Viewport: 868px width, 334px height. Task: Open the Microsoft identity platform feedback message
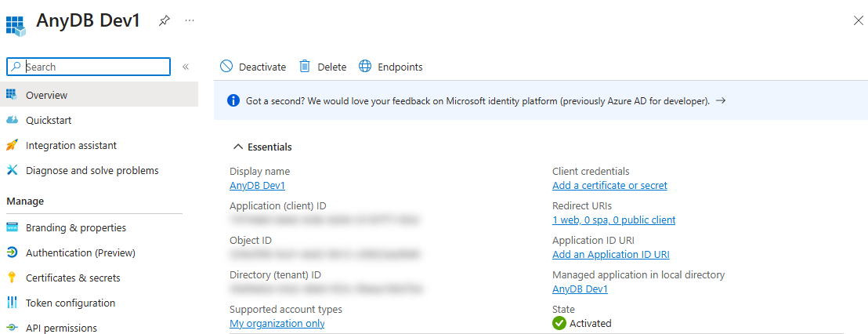tap(478, 101)
